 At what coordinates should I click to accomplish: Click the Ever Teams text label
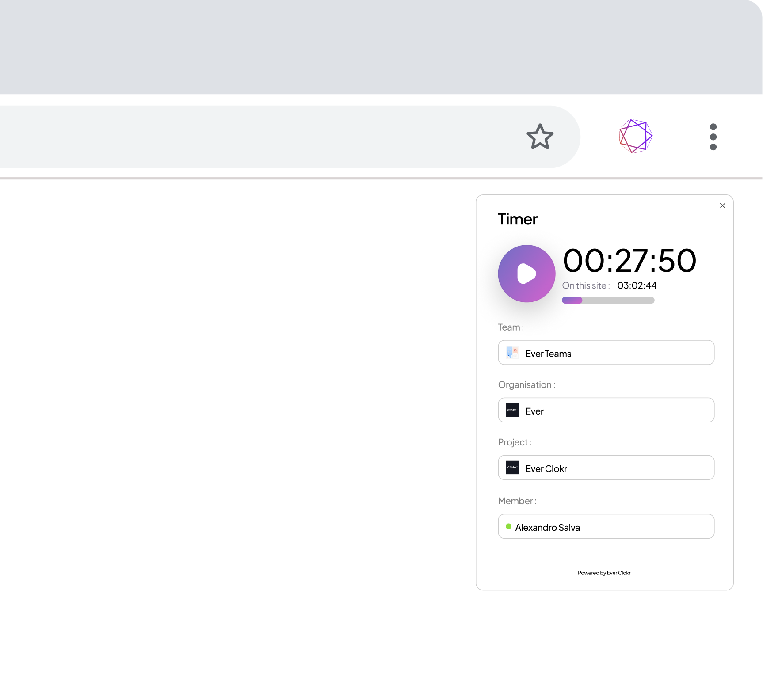tap(548, 354)
